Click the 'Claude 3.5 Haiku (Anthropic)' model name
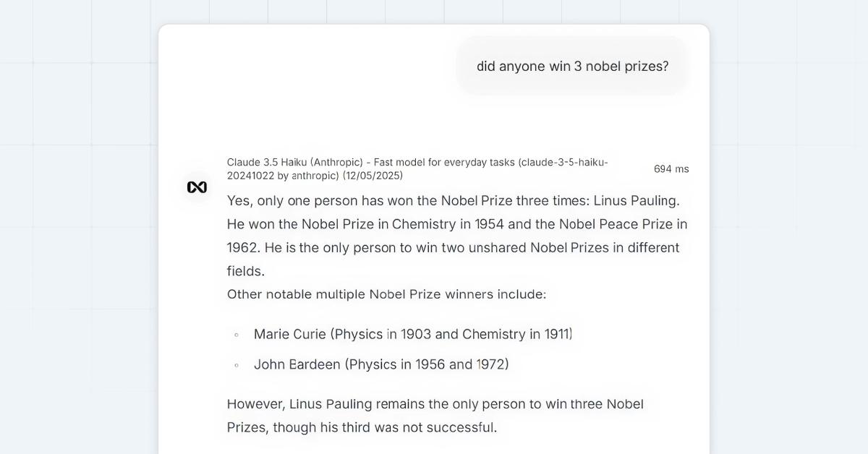 click(294, 163)
